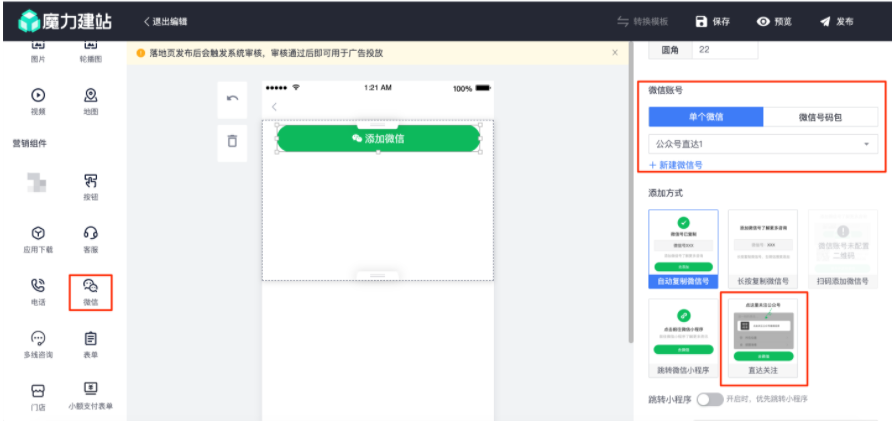Select the 按钮 button component
This screenshot has height=424, width=896.
90,185
